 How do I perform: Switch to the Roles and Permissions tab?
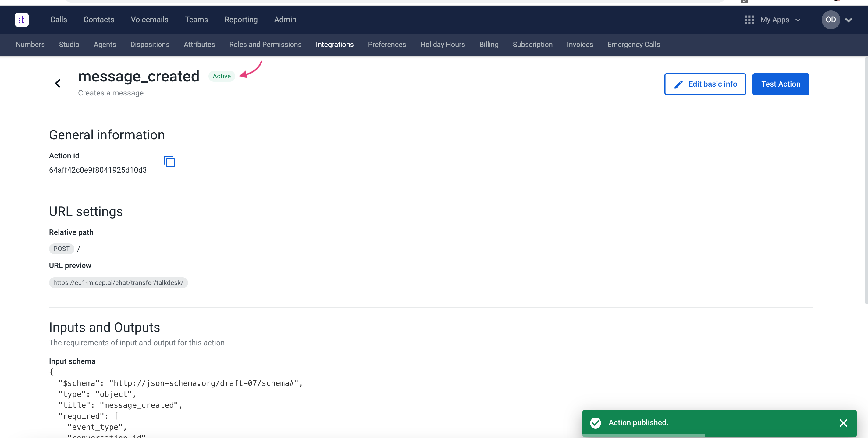click(x=265, y=45)
